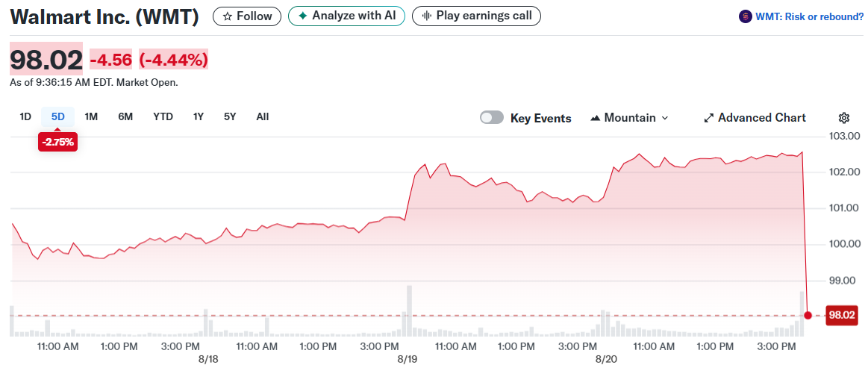Toggle the Key Events switch
This screenshot has width=868, height=368.
click(x=492, y=117)
